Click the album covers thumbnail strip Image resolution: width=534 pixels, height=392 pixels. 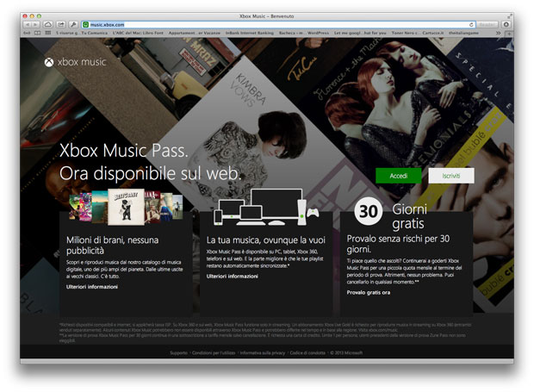click(126, 207)
